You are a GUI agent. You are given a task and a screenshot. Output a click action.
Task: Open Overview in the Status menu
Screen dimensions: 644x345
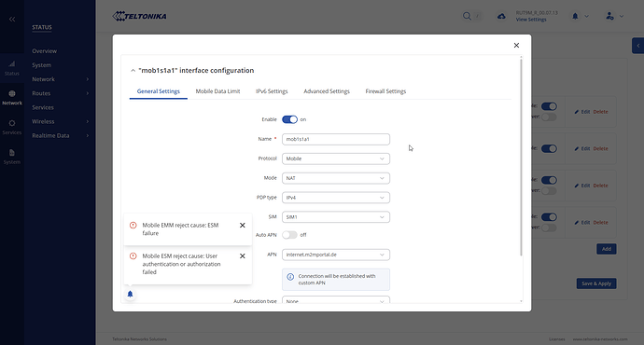pos(45,51)
